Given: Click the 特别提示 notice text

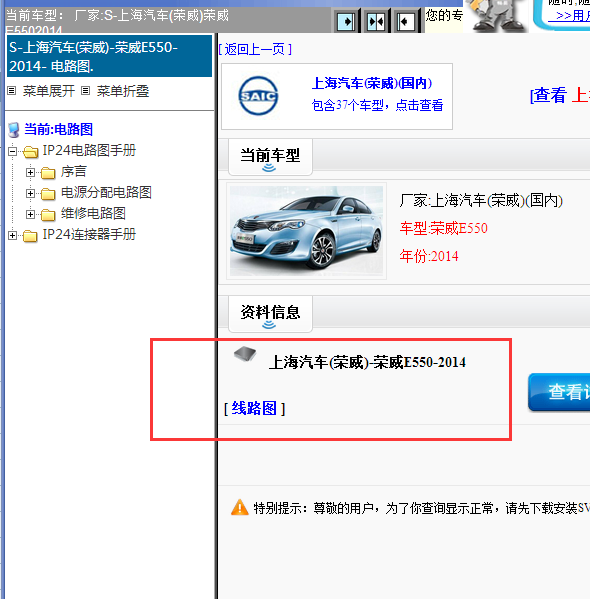Looking at the screenshot, I should click(x=421, y=508).
